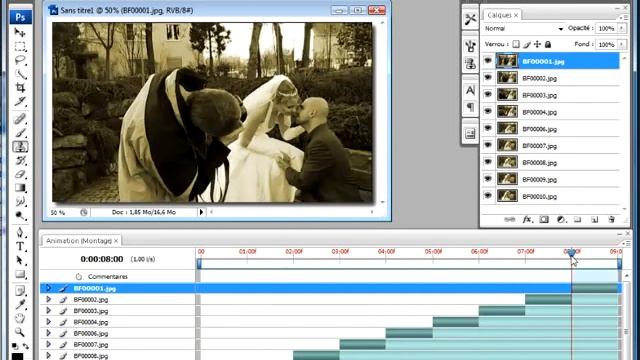This screenshot has height=360, width=640.
Task: Open the Fond fill slider arrow
Action: pos(622,44)
